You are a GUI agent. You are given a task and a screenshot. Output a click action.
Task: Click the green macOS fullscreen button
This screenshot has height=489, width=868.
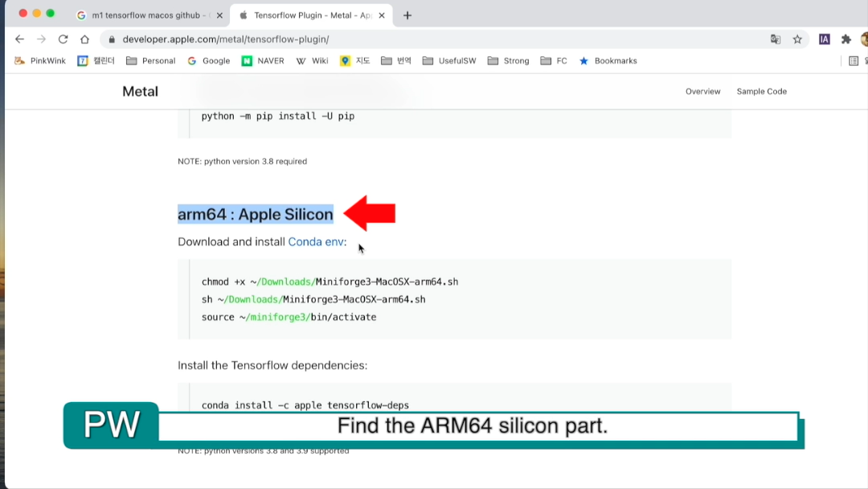point(51,14)
